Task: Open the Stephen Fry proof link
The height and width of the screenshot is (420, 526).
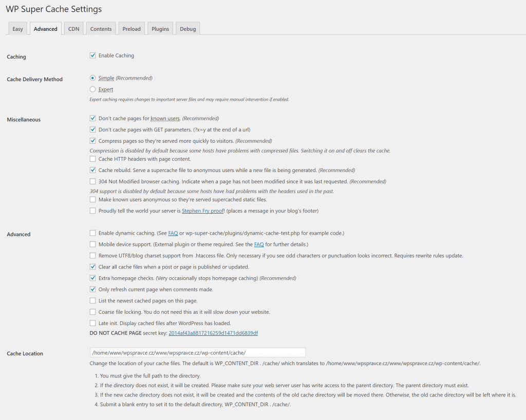Action: 202,211
